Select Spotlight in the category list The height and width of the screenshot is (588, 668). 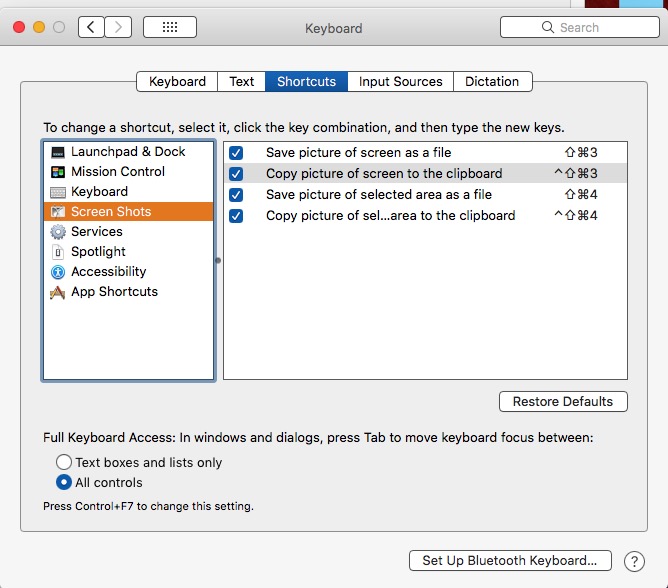[128, 252]
